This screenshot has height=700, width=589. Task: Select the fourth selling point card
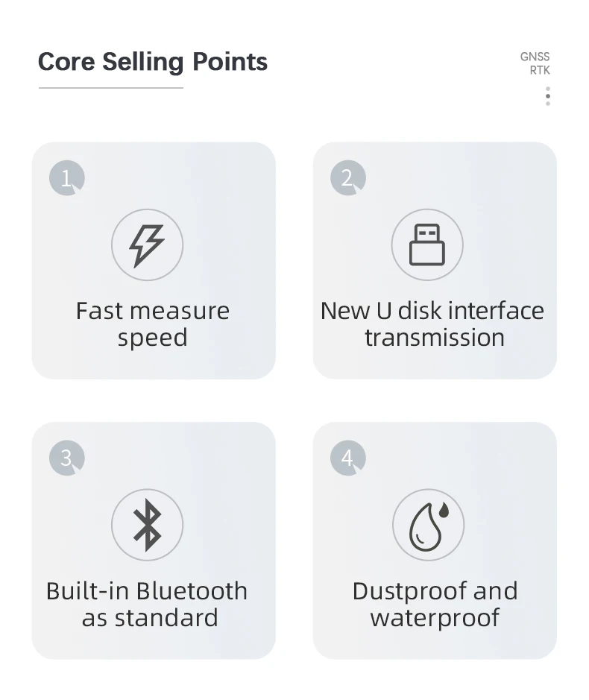(x=435, y=540)
